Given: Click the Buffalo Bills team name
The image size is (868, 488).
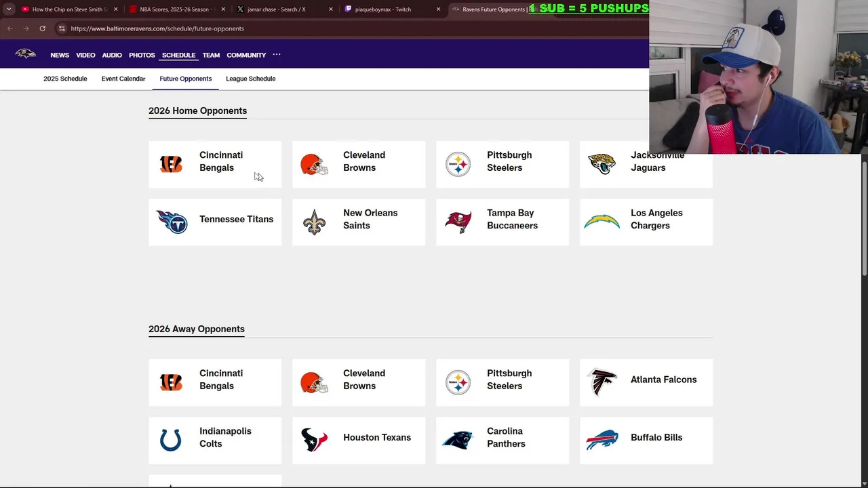Looking at the screenshot, I should [656, 438].
